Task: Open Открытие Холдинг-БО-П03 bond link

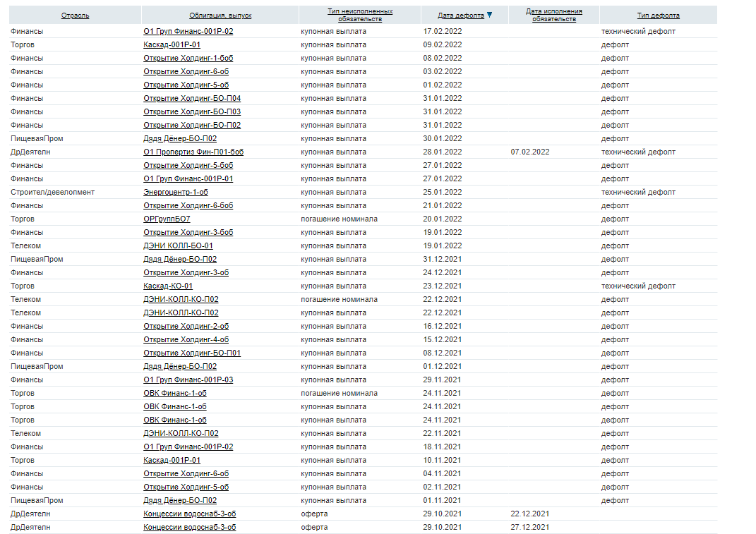Action: tap(192, 112)
